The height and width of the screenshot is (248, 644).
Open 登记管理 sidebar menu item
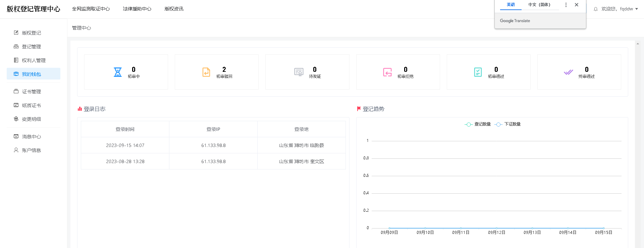34,46
